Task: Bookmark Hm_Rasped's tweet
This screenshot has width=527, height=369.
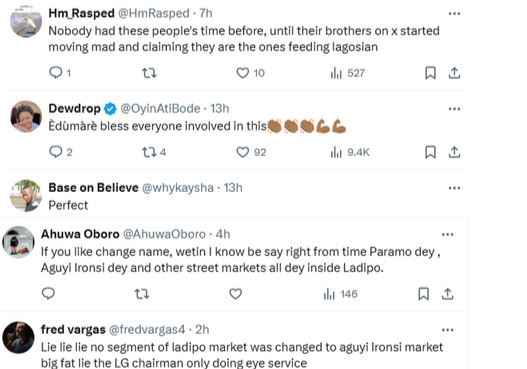Action: (431, 73)
